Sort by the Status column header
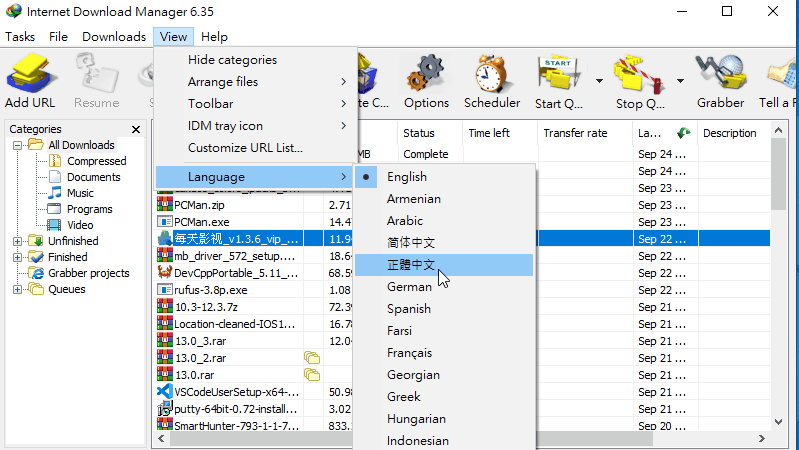The width and height of the screenshot is (799, 450). 430,133
